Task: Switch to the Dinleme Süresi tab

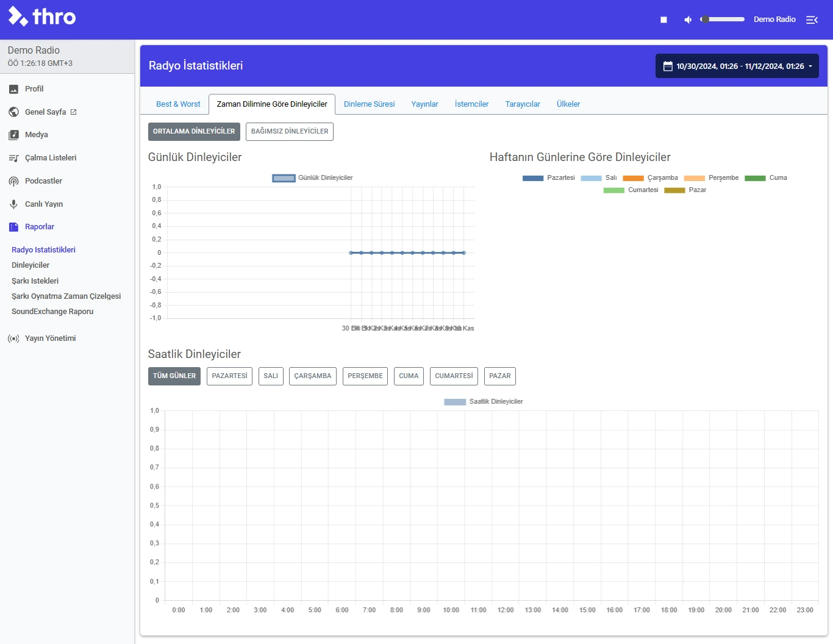Action: pyautogui.click(x=370, y=104)
